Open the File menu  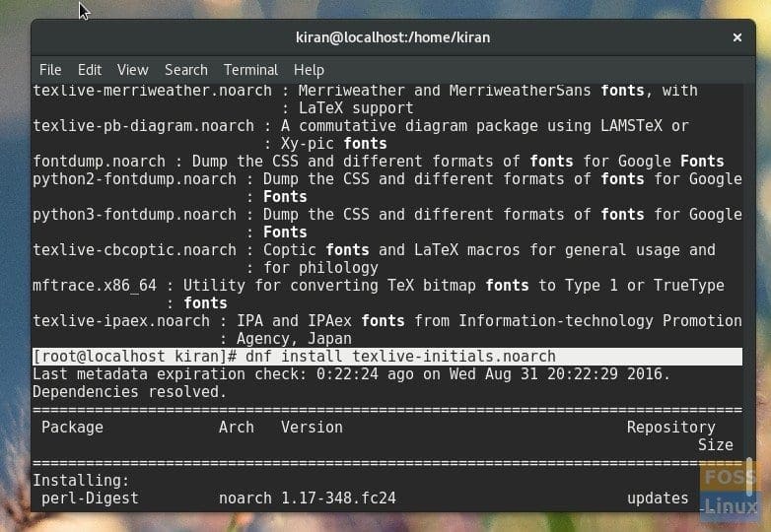click(x=50, y=70)
